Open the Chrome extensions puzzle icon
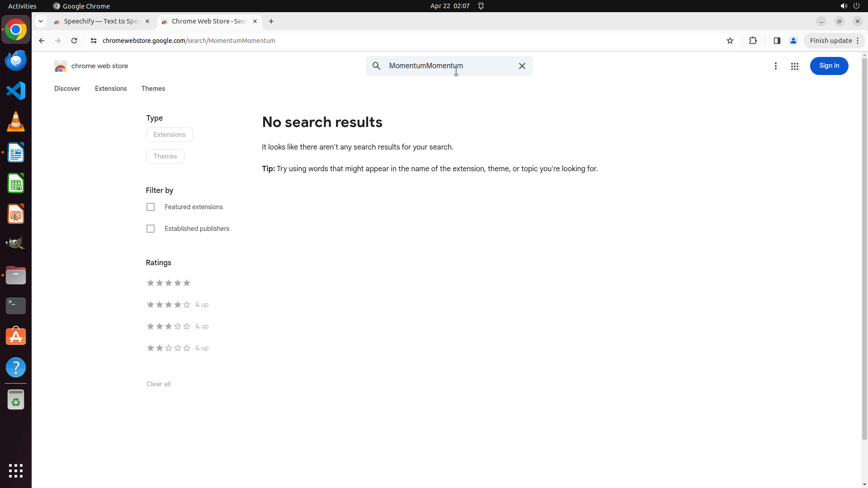Image resolution: width=868 pixels, height=488 pixels. point(753,41)
